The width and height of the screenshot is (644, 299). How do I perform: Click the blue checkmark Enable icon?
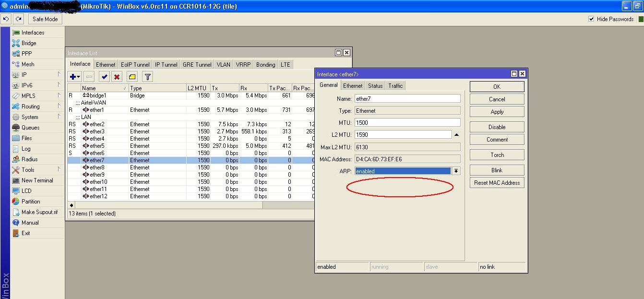[x=104, y=77]
